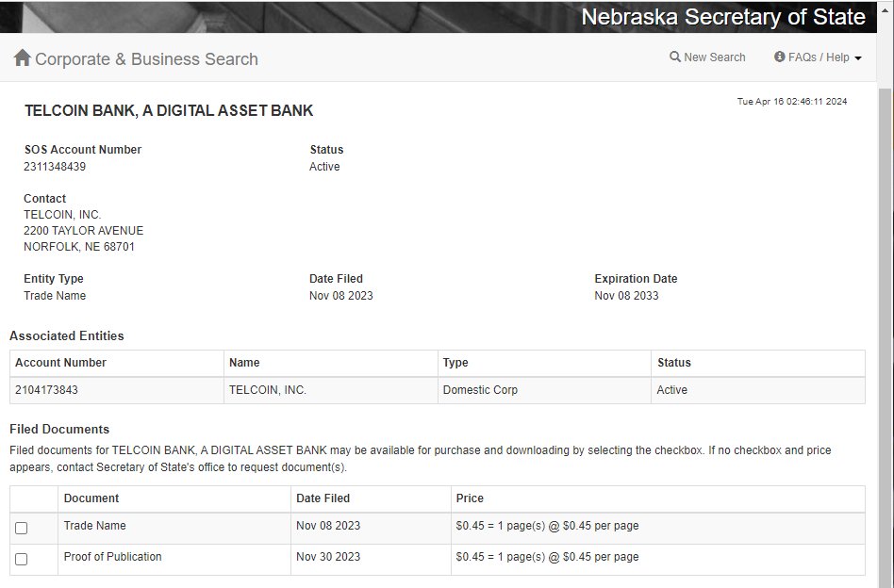Screen dimensions: 894x588
Task: Check the Proof of Publication document checkbox
Action: (x=21, y=559)
